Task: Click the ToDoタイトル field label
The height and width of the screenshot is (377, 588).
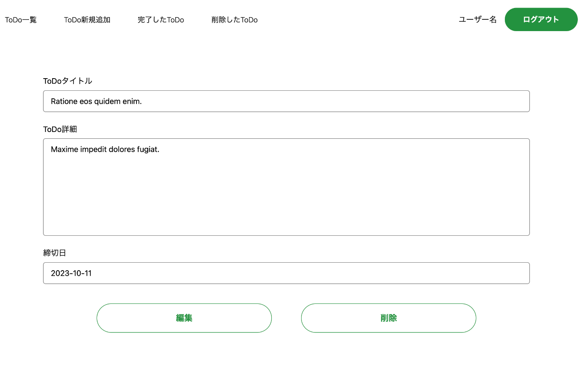Action: (x=68, y=81)
